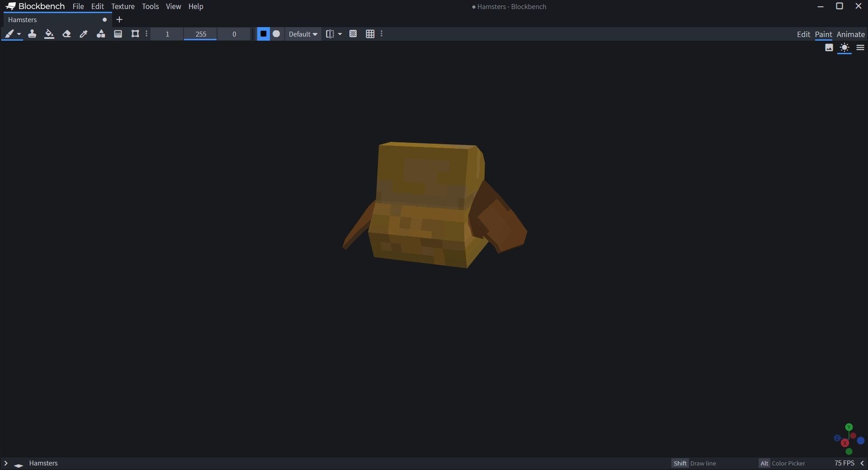The height and width of the screenshot is (470, 868).
Task: Click the red X axis on gizmo
Action: (x=844, y=443)
